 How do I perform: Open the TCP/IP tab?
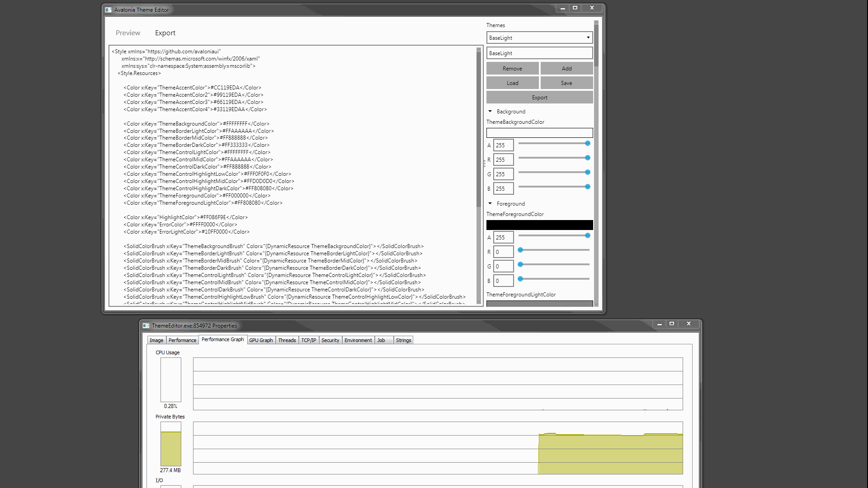308,340
